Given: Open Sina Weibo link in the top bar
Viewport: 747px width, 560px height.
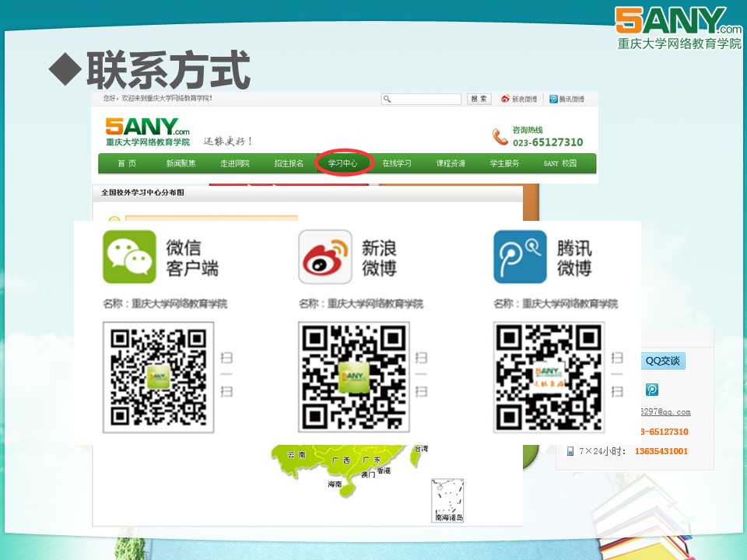Looking at the screenshot, I should (x=519, y=99).
